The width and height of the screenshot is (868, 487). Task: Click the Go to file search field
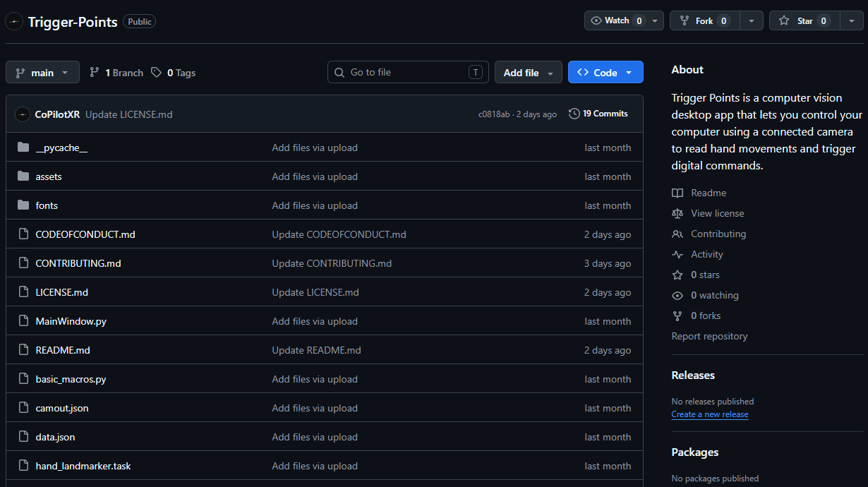coord(408,72)
